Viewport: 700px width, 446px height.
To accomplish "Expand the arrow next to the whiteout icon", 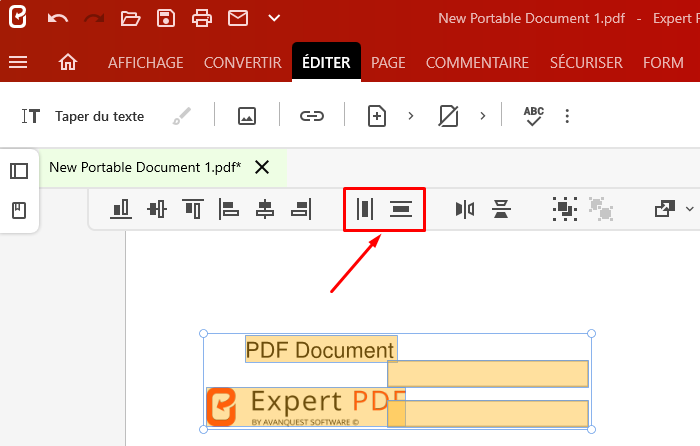I will point(483,116).
